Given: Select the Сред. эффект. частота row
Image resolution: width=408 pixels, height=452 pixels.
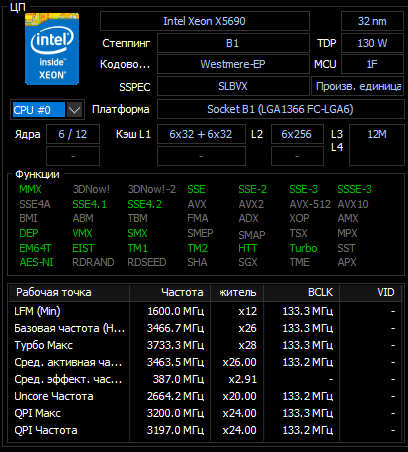Looking at the screenshot, I should tap(204, 379).
